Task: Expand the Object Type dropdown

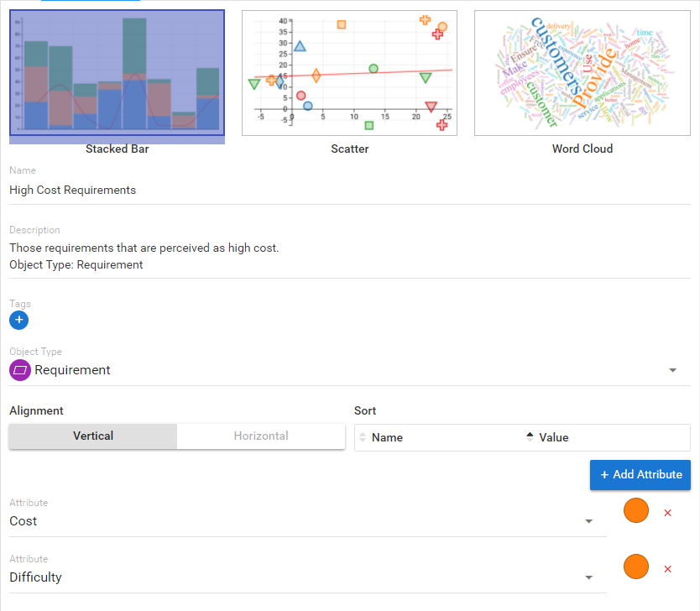Action: pos(672,371)
